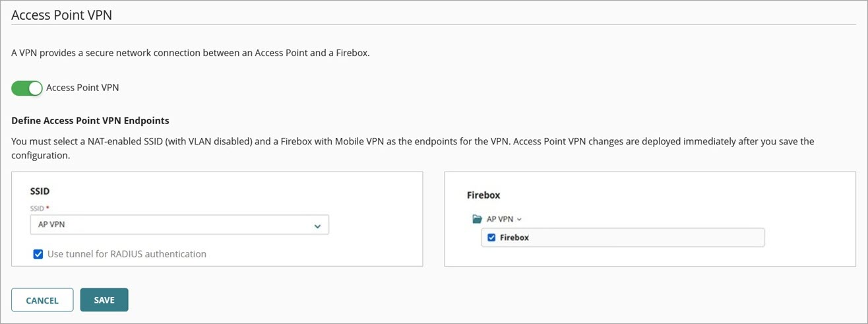Click the open folder icon beside AP VPN
Image resolution: width=868 pixels, height=324 pixels.
pyautogui.click(x=477, y=219)
